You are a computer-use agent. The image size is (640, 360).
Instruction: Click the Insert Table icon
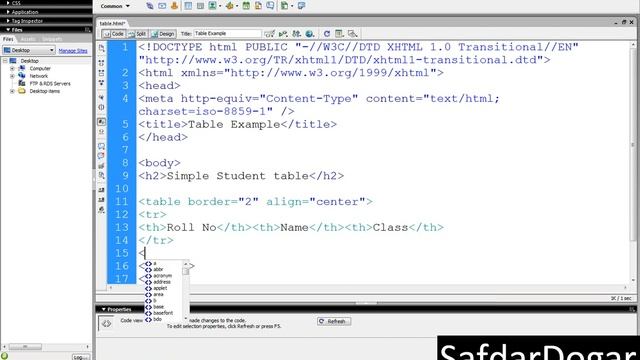(188, 6)
